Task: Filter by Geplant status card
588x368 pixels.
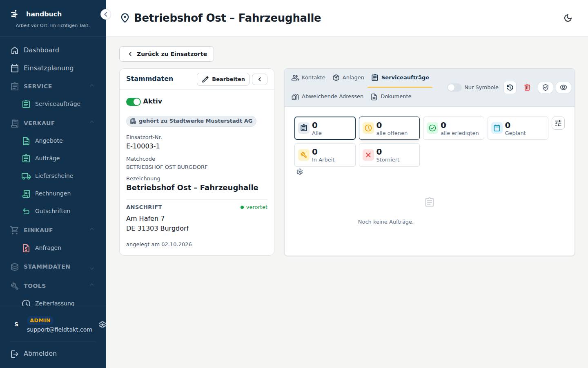Action: (x=518, y=128)
